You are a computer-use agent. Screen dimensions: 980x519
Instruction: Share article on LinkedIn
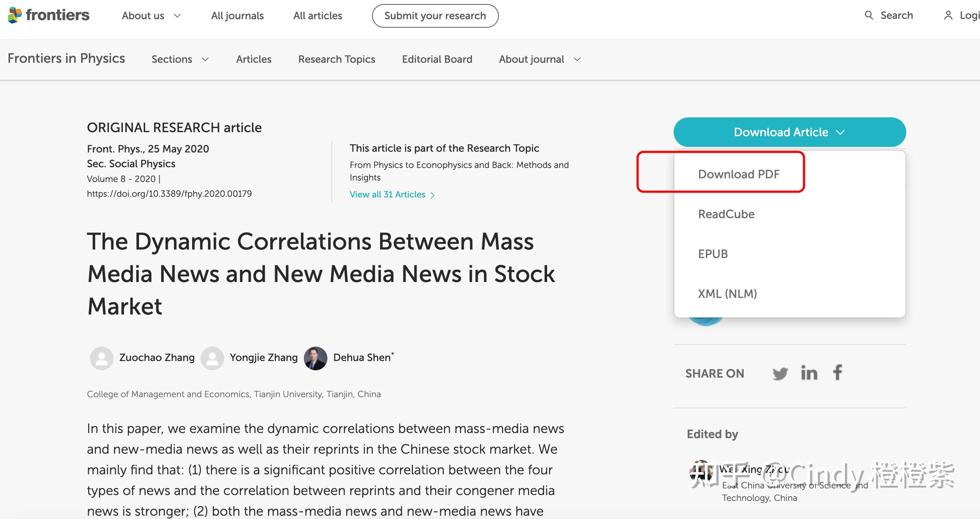[x=809, y=373]
